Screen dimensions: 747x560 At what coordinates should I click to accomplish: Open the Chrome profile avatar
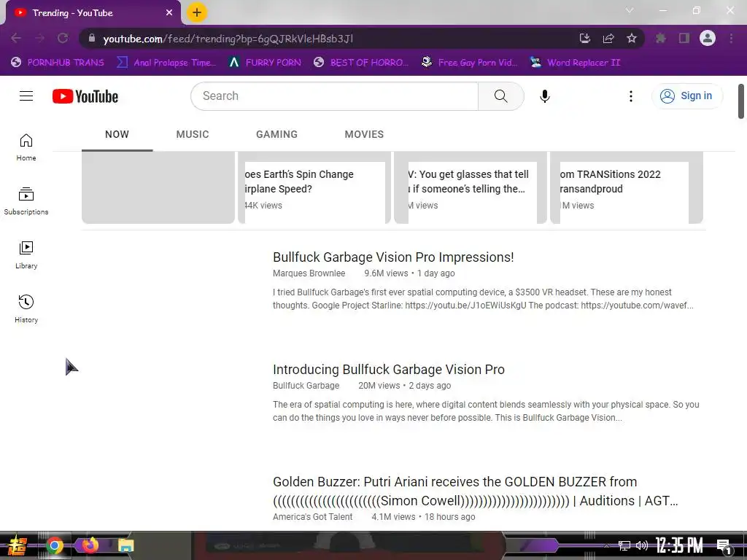coord(708,38)
